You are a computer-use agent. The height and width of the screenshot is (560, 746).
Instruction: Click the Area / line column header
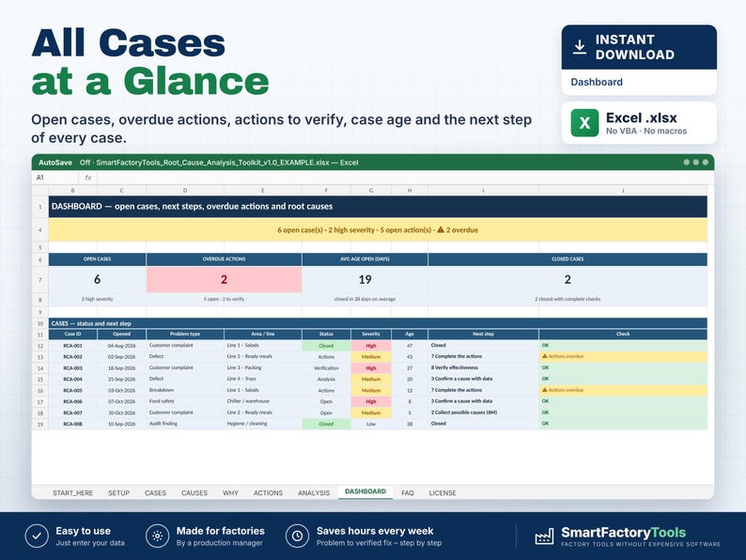(x=263, y=334)
